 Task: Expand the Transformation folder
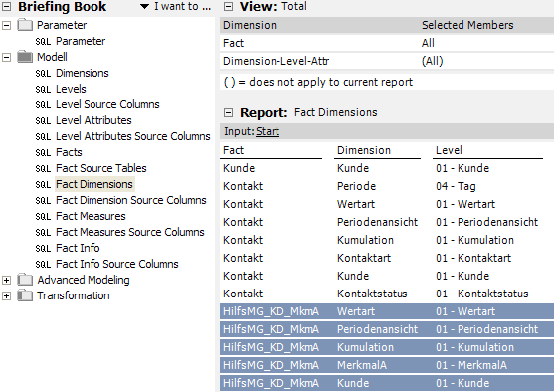[x=6, y=295]
